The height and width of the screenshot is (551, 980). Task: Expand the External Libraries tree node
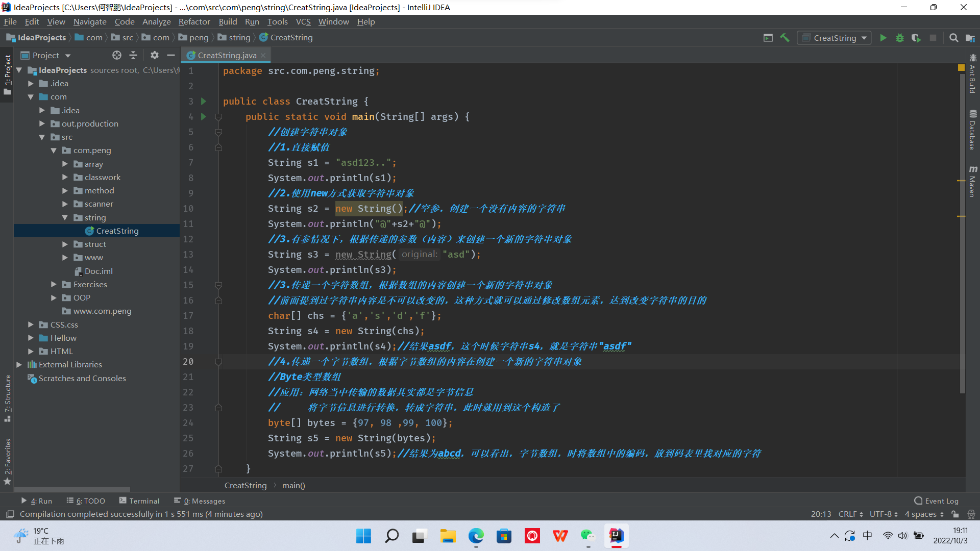[19, 364]
